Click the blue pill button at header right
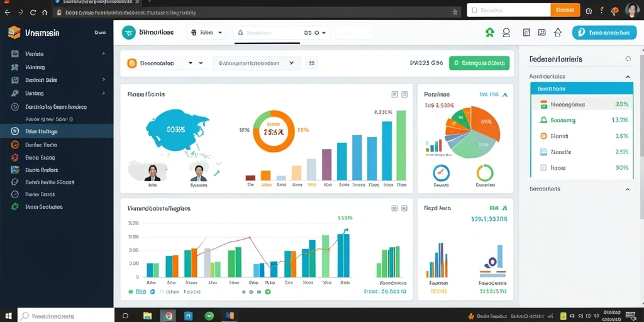 pyautogui.click(x=604, y=33)
